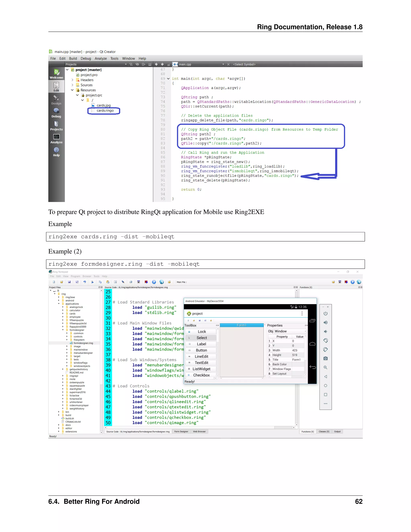This screenshot has width=411, height=532.
Task: Click the emulator volume up icon
Action: (x=326, y=323)
